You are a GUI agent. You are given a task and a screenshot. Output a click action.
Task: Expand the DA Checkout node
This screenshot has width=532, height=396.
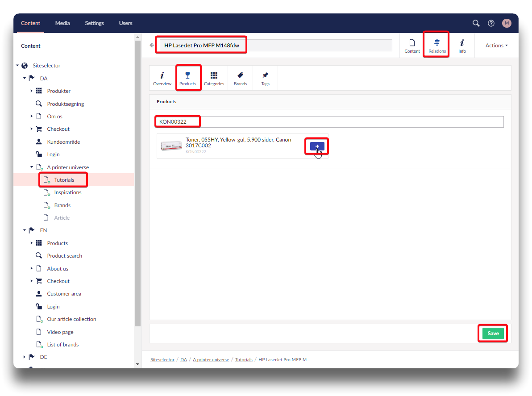coord(32,129)
